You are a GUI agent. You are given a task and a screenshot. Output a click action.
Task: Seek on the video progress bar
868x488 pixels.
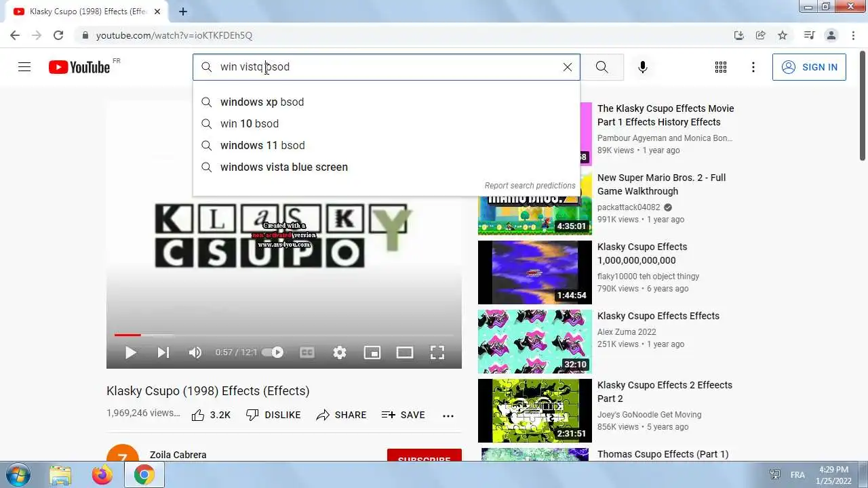tap(284, 335)
